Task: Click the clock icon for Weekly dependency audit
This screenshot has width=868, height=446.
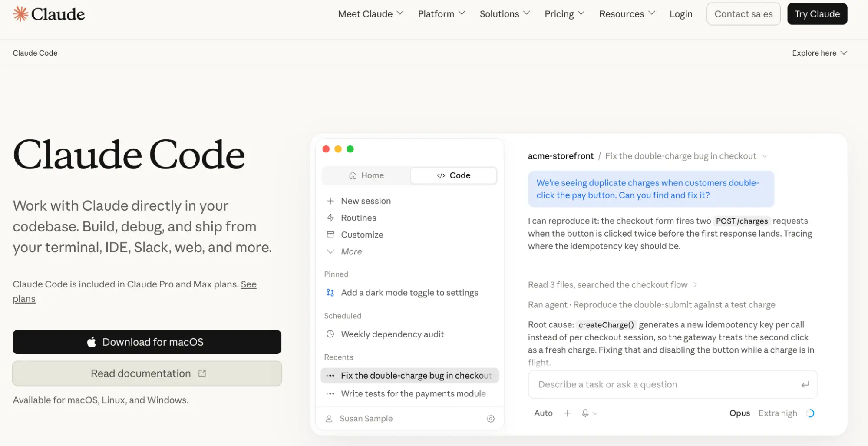Action: click(330, 334)
